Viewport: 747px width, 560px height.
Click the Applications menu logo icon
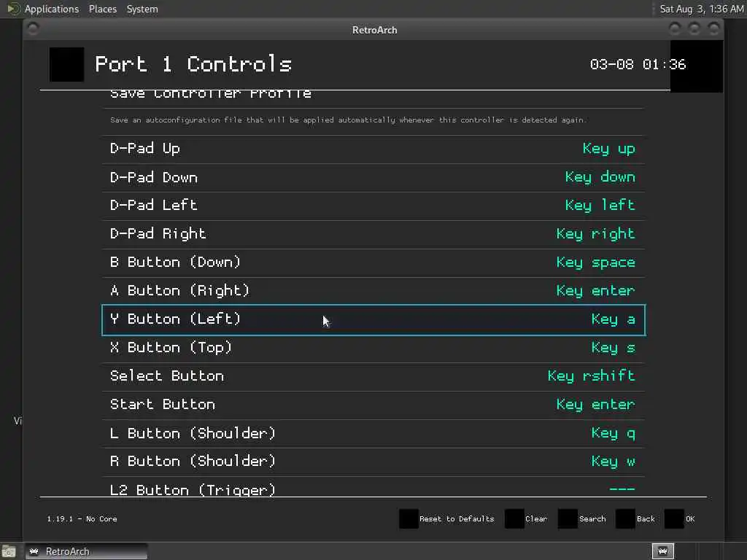pyautogui.click(x=13, y=9)
